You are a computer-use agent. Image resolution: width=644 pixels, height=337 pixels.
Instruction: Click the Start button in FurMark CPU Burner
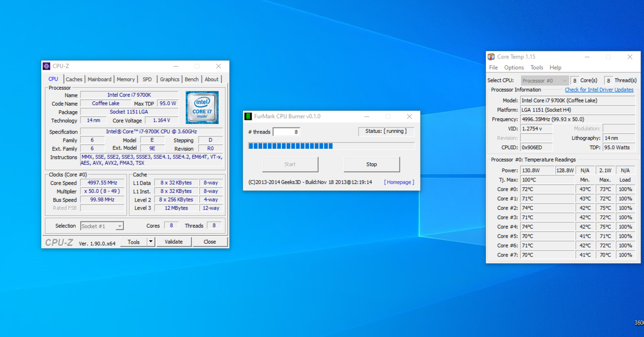pos(290,164)
